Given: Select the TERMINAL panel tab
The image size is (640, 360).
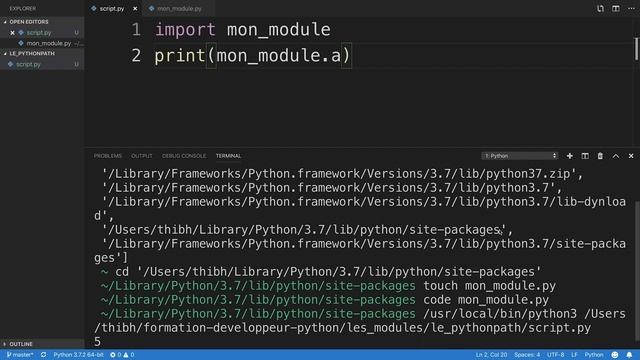Looking at the screenshot, I should 228,156.
